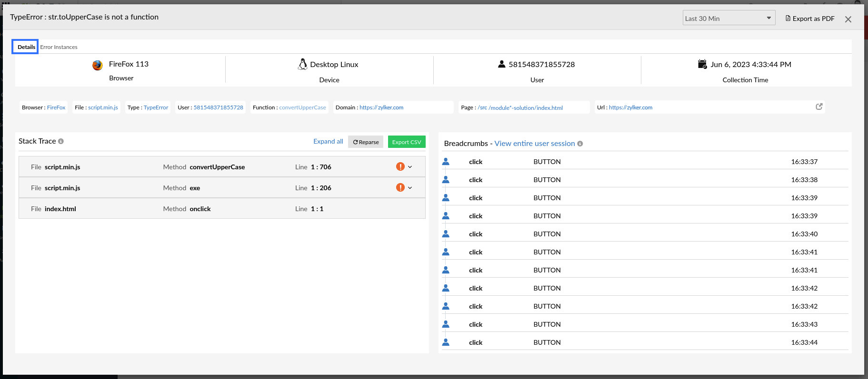The height and width of the screenshot is (379, 868).
Task: Click the error warning icon for exe method
Action: 400,187
